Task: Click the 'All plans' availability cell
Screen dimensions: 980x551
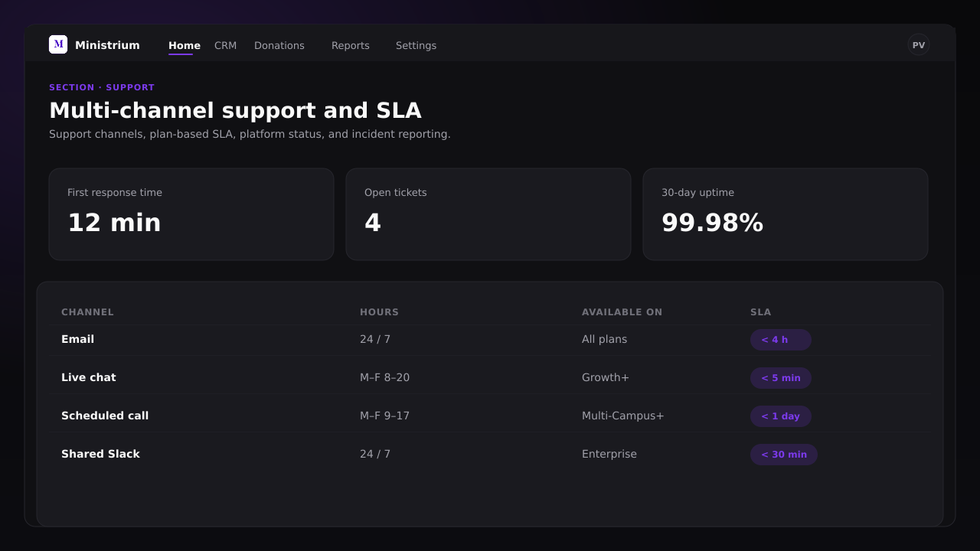Action: [x=604, y=339]
